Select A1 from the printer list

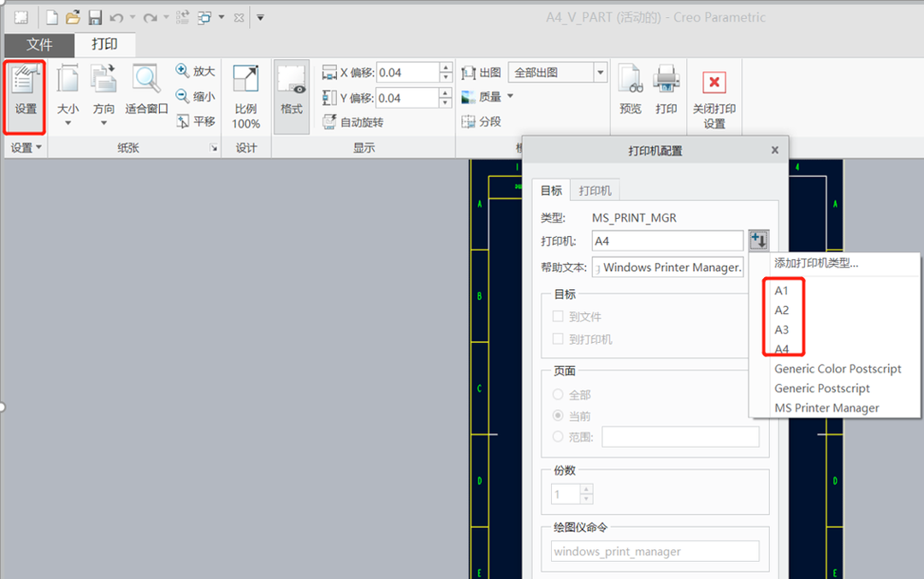781,291
